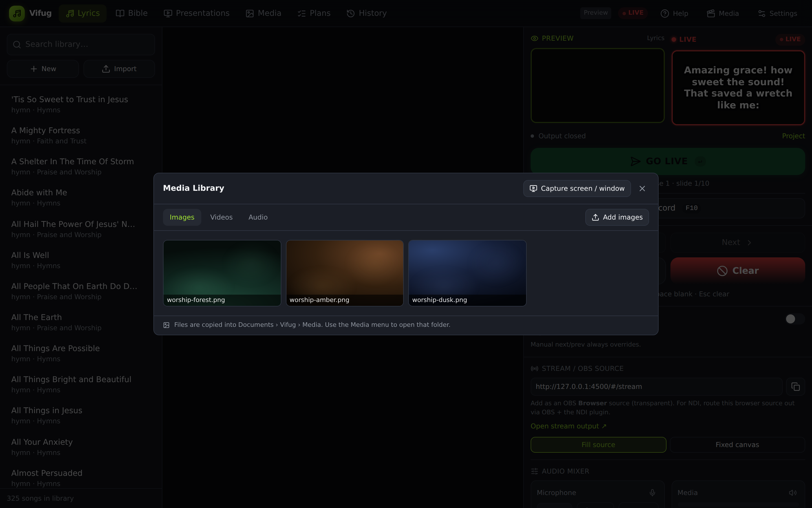This screenshot has height=508, width=812.
Task: Click the AUDIO MIXER sliders icon
Action: pos(535,471)
